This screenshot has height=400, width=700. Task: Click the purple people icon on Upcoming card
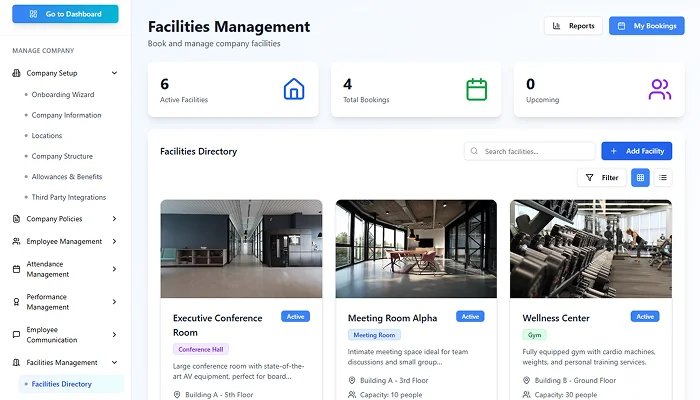click(659, 90)
